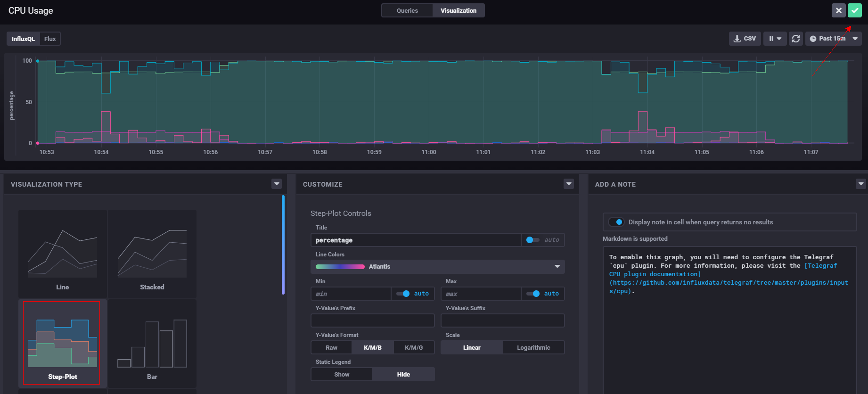Click the refresh icon in the toolbar
868x394 pixels.
click(x=796, y=39)
